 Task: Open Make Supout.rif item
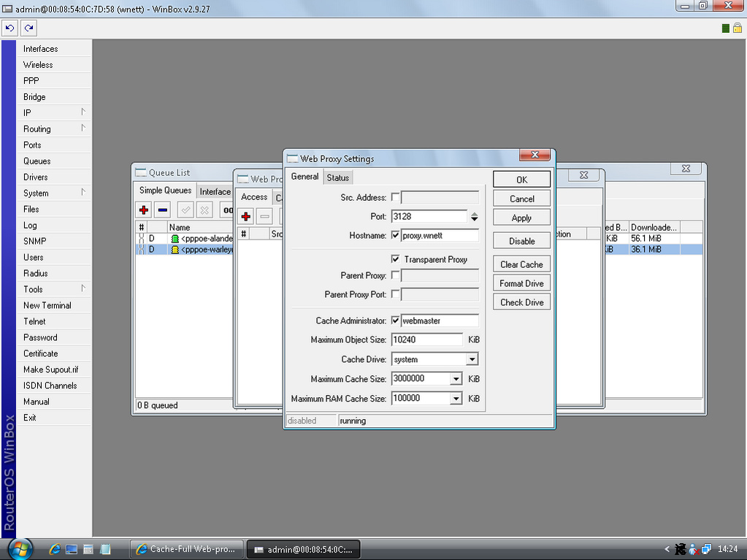(54, 369)
